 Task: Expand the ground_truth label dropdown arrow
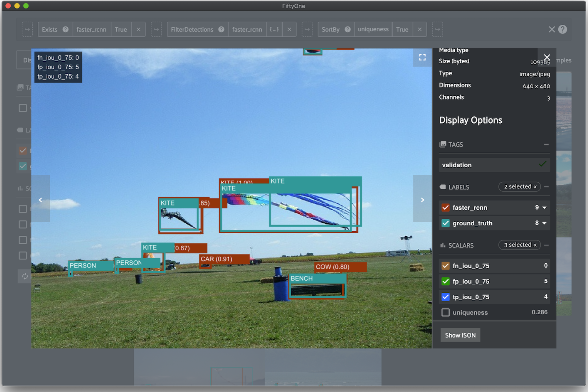(544, 223)
